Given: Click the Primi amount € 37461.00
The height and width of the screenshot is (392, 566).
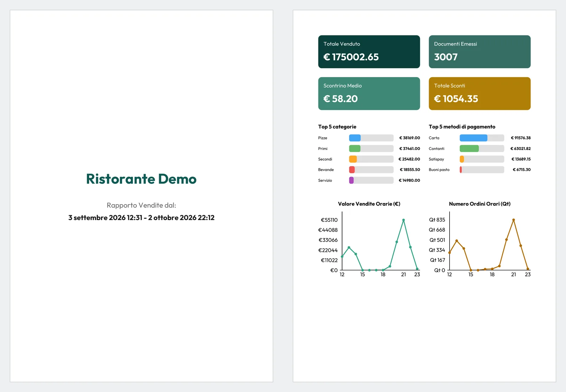Looking at the screenshot, I should pos(410,149).
